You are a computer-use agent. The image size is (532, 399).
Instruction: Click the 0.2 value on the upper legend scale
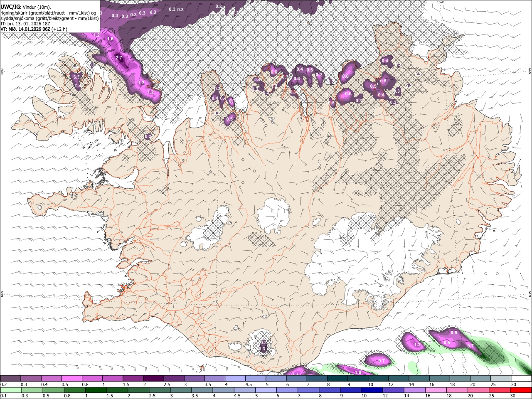4,384
